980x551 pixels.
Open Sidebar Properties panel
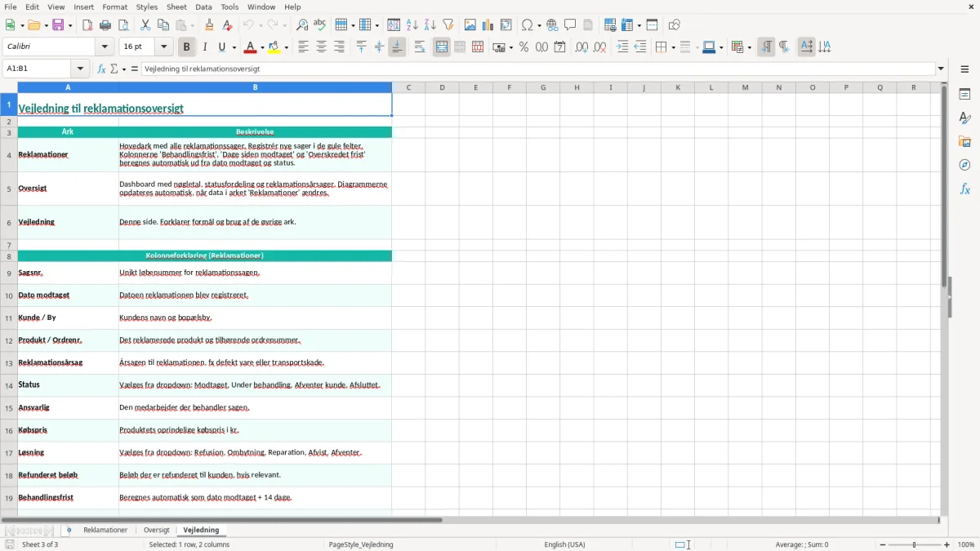click(x=964, y=95)
